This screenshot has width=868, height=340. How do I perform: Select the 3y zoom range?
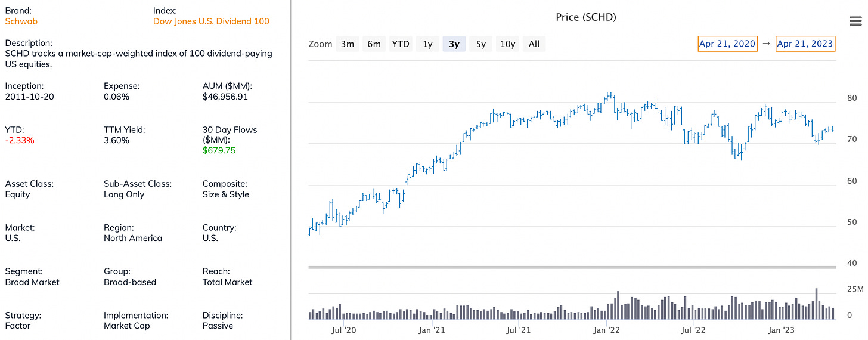(x=454, y=44)
